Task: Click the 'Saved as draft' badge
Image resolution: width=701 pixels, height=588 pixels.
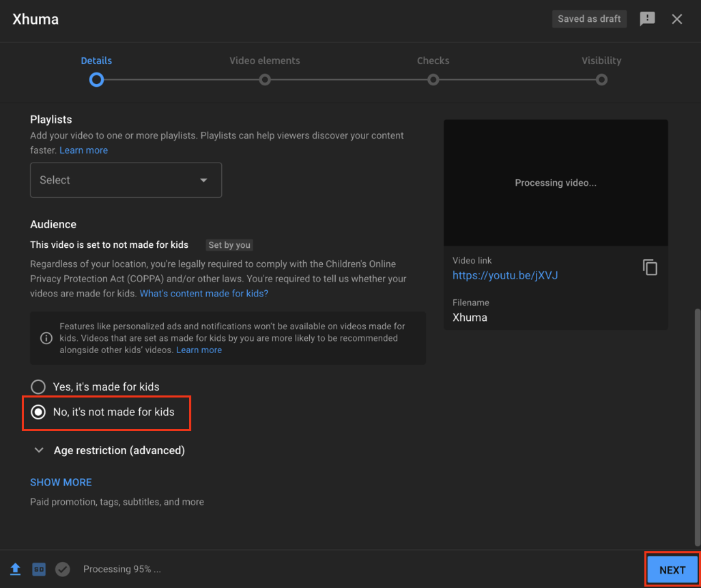Action: click(x=589, y=18)
